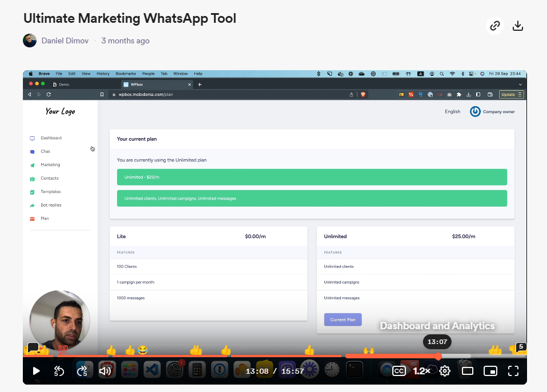547x392 pixels.
Task: Toggle closed captions (CC)
Action: click(399, 371)
